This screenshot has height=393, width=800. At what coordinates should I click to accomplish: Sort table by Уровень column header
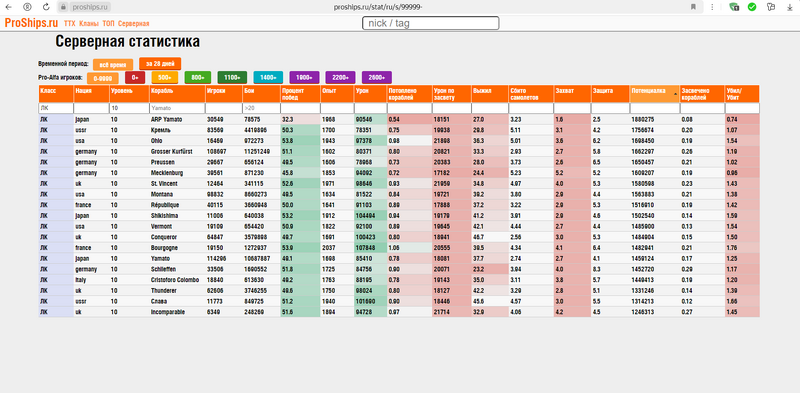click(129, 94)
